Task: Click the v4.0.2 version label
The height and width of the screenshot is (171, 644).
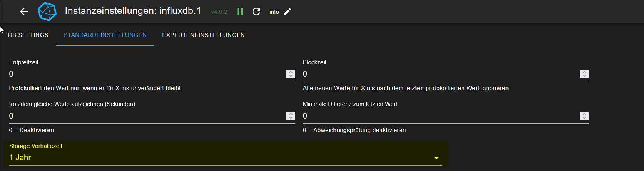Action: tap(219, 12)
